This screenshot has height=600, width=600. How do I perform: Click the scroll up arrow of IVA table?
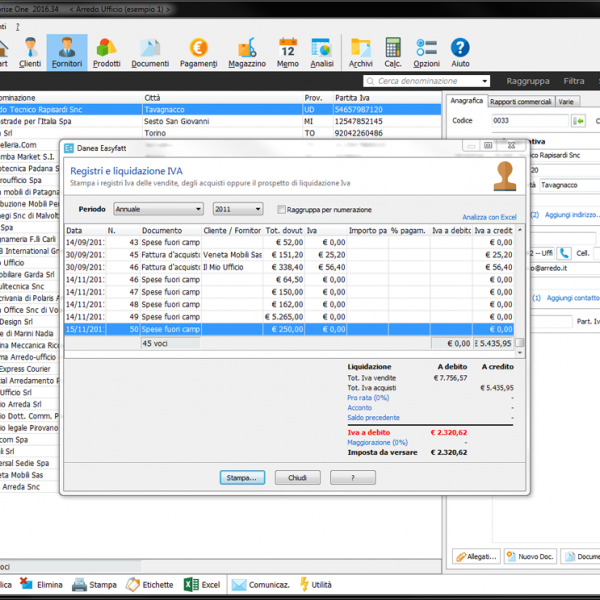coord(520,230)
